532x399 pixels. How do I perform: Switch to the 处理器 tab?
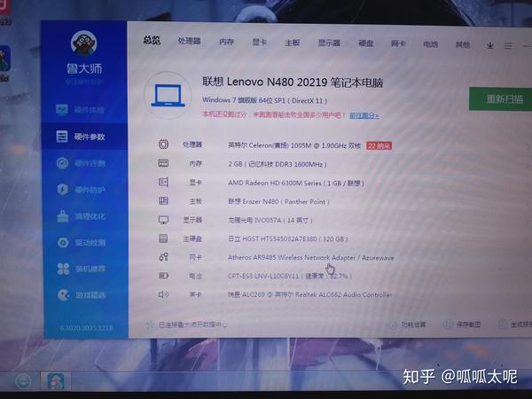point(190,41)
